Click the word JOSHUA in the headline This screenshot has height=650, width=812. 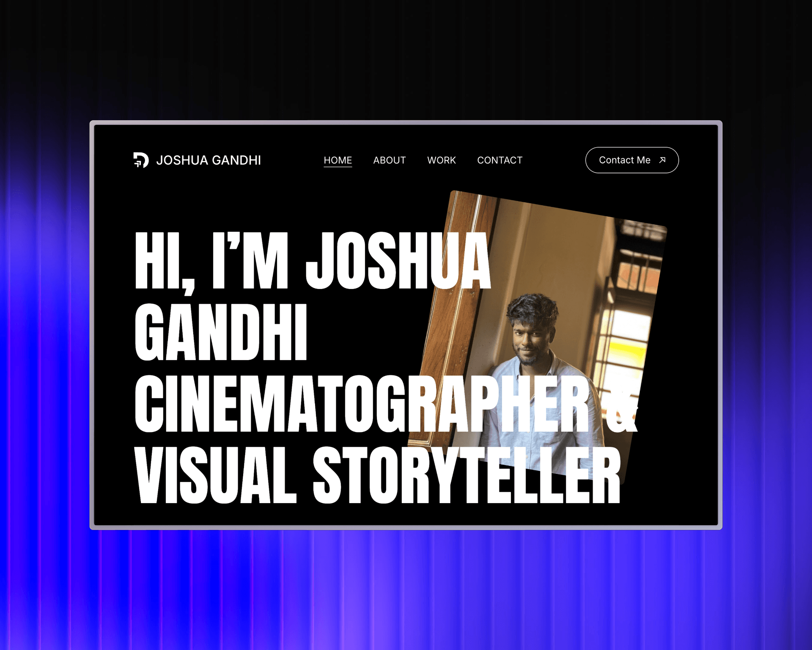[x=398, y=260]
